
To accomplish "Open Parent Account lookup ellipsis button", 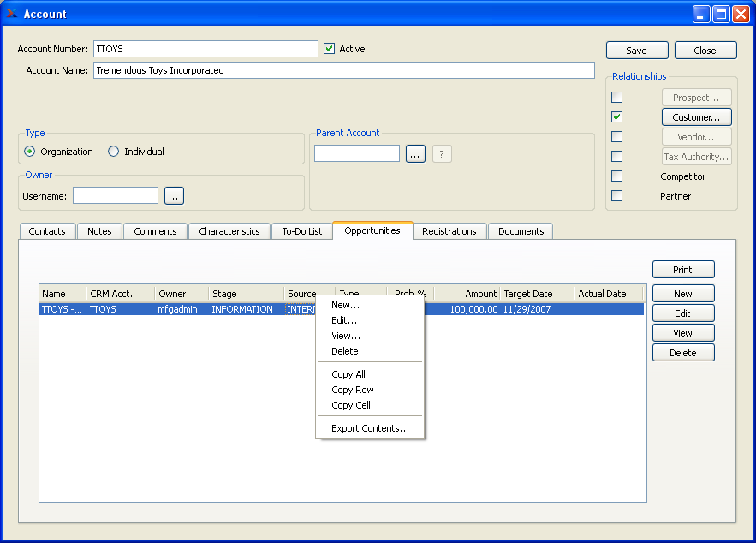I will coord(415,154).
